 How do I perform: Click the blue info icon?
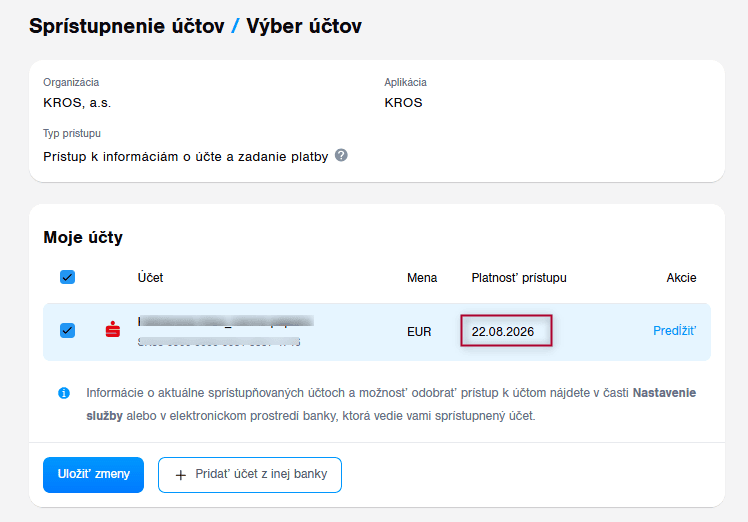tap(64, 393)
